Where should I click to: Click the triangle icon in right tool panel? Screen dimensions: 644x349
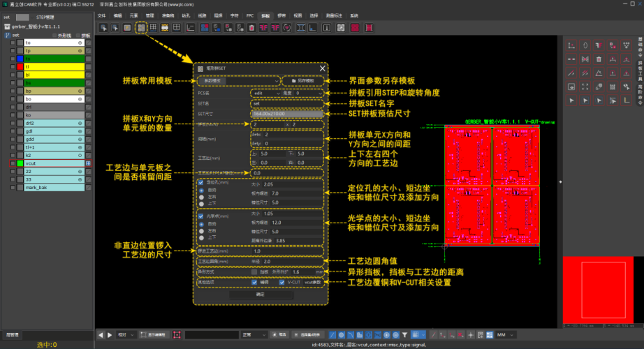tap(599, 73)
